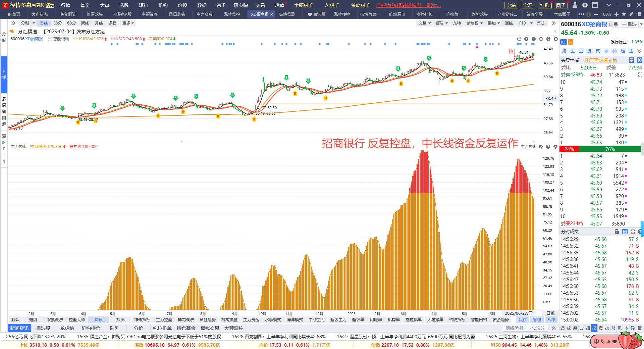Open 主力控盘 indicator help icon

[548, 147]
